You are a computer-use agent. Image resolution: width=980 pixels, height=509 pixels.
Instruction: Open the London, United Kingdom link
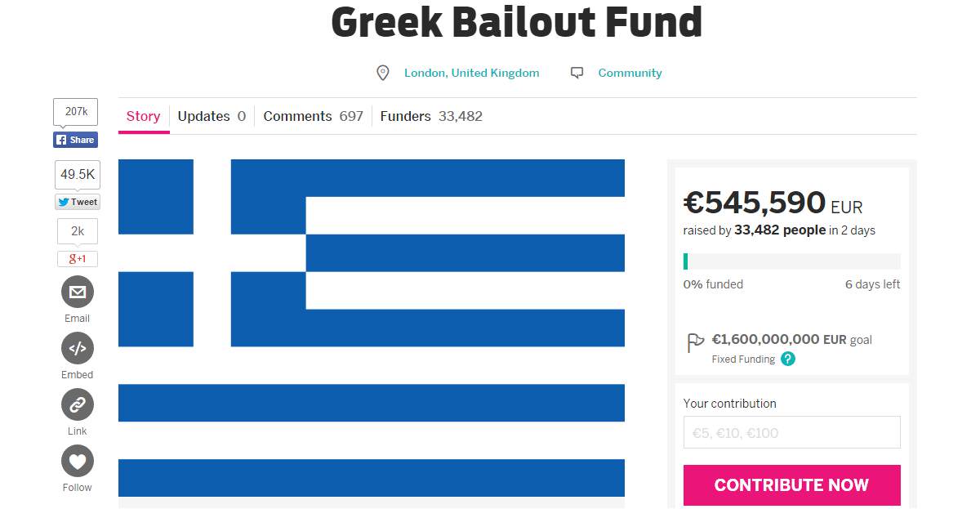[x=471, y=73]
